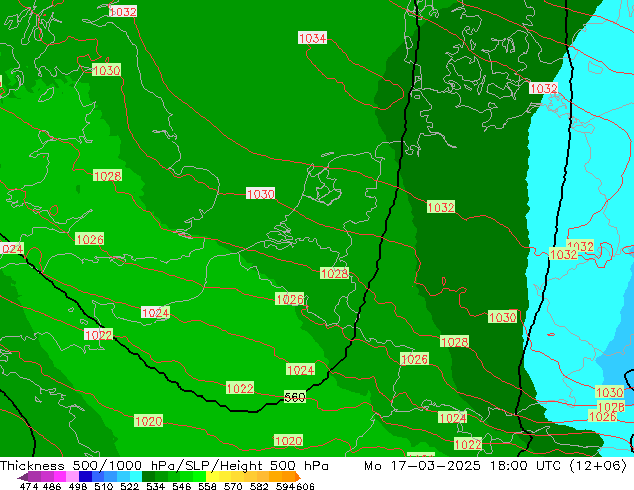Pick the cyan legend swatch above 522
The height and width of the screenshot is (490, 634).
tap(136, 477)
